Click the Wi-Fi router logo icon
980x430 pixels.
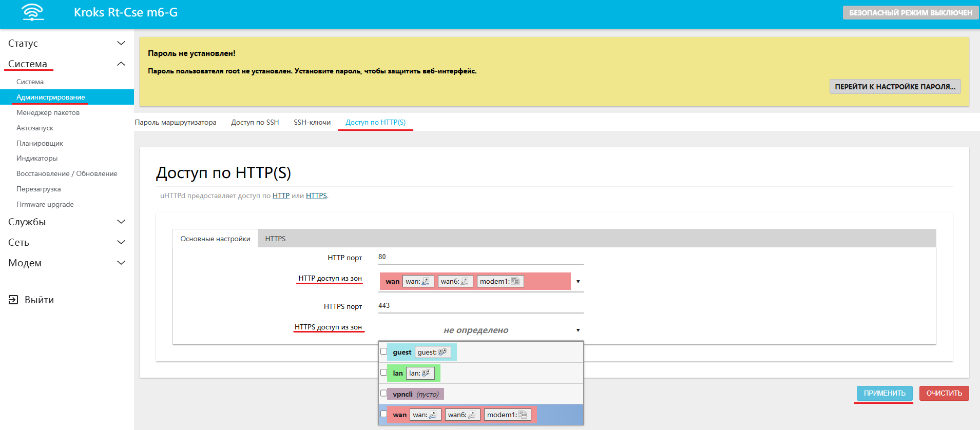click(33, 12)
